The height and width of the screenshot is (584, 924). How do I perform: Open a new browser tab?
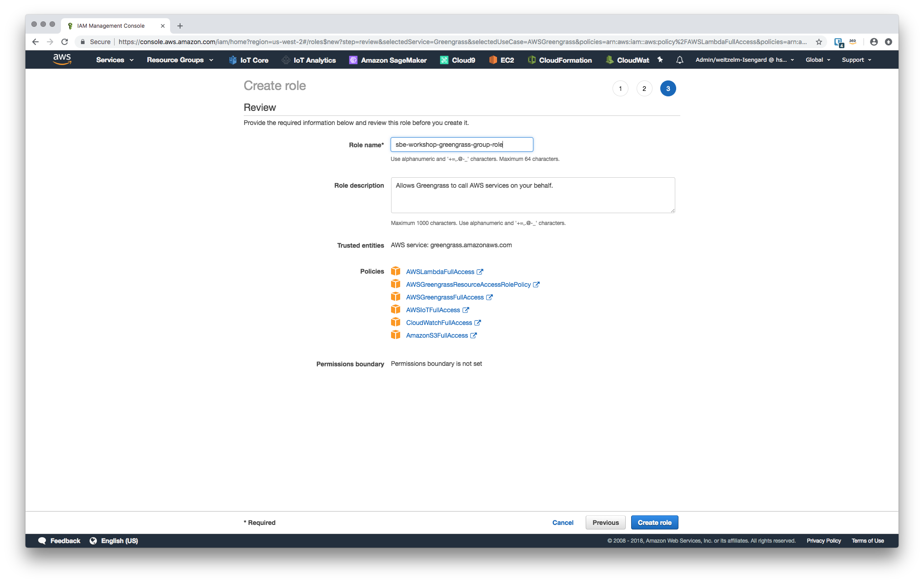(180, 26)
